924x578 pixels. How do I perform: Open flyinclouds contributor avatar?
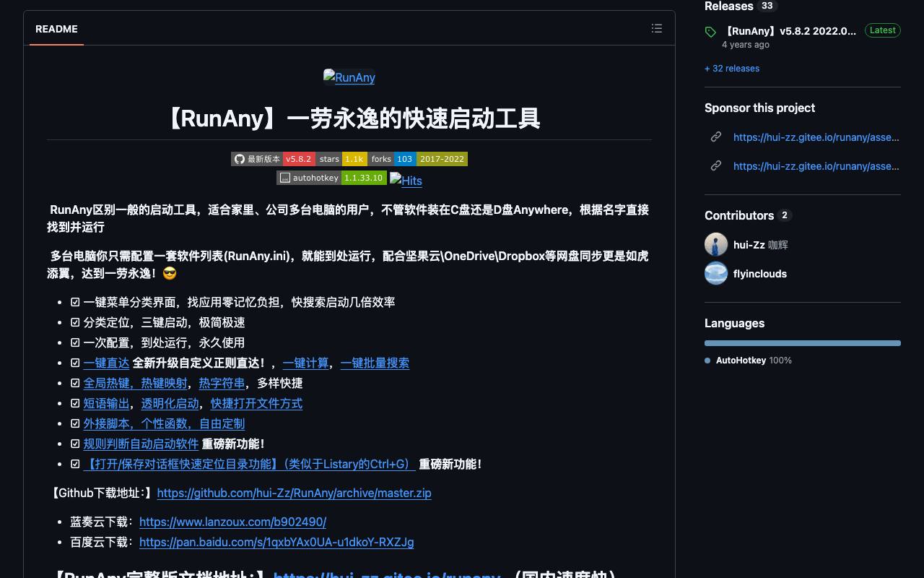(x=716, y=273)
